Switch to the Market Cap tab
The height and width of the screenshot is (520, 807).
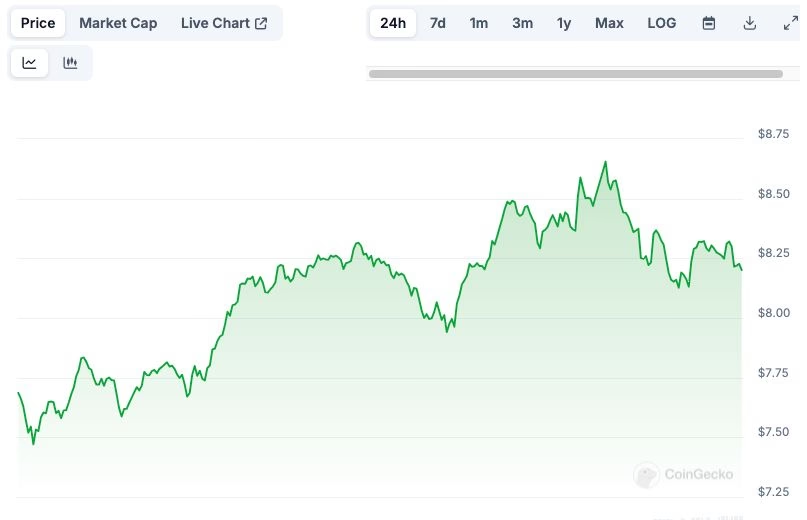tap(118, 23)
